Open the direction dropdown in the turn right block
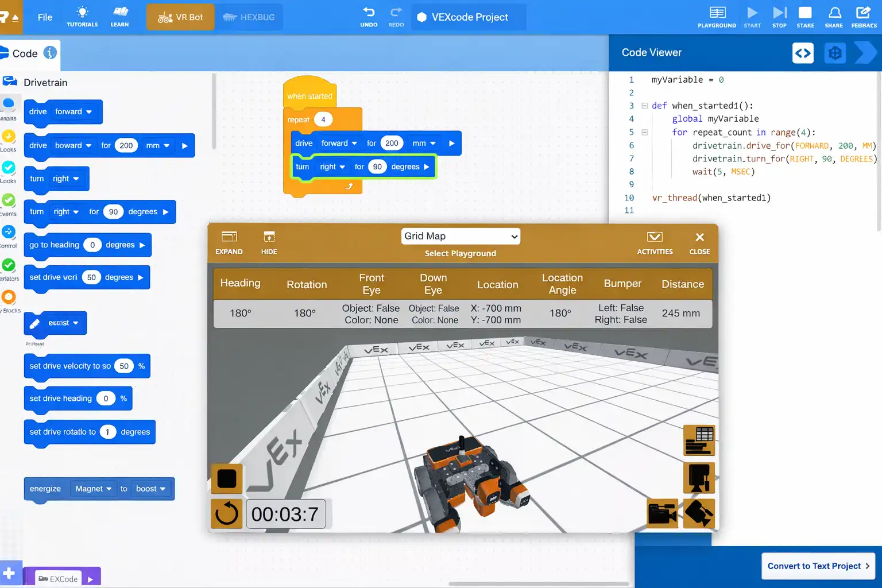 332,167
